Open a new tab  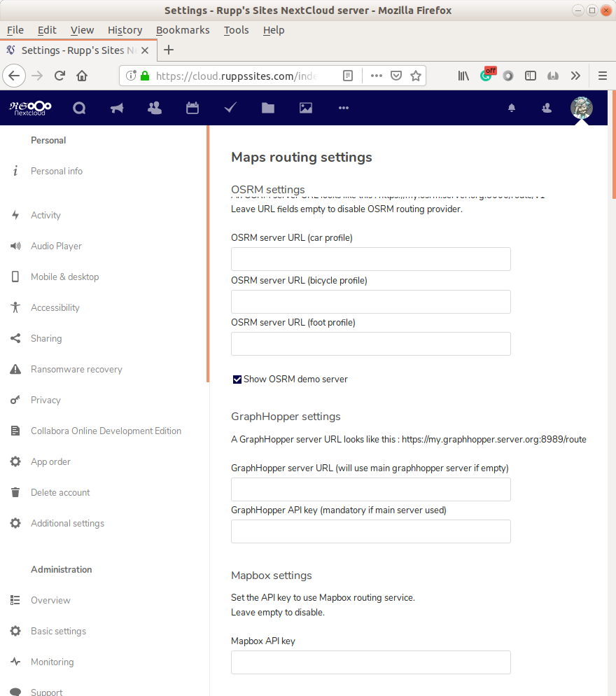169,50
